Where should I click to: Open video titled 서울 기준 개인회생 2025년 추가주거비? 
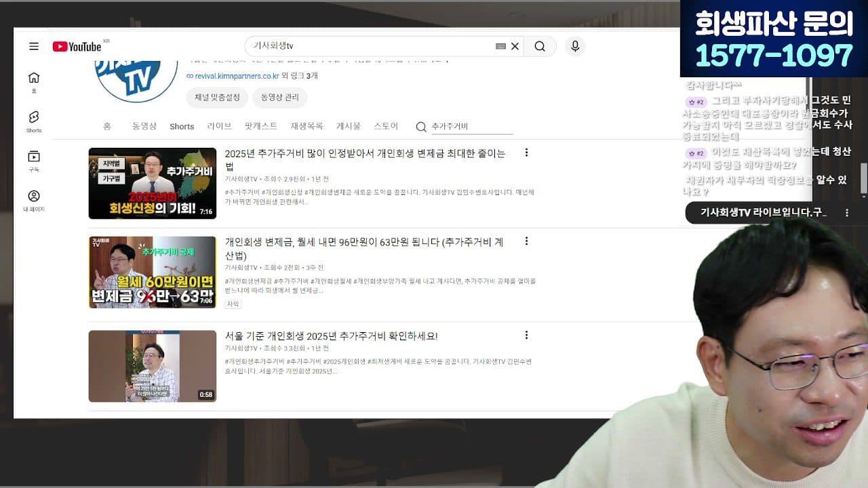[331, 336]
